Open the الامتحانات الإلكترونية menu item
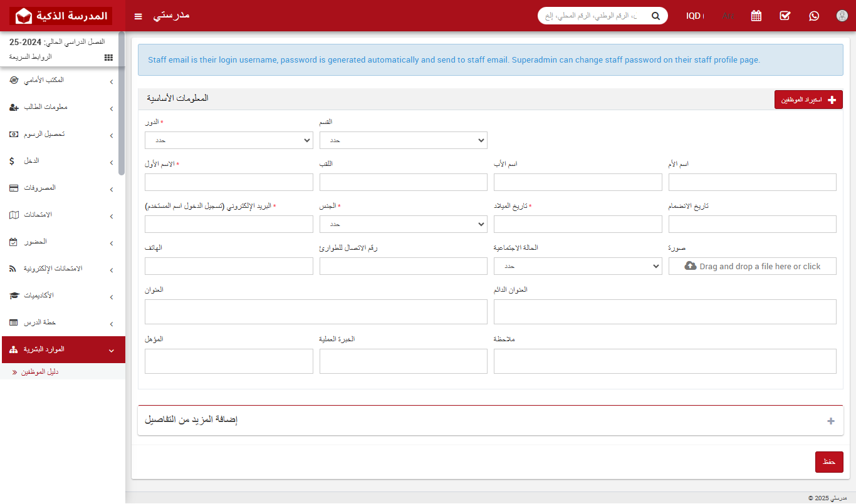This screenshot has height=504, width=856. [x=63, y=269]
